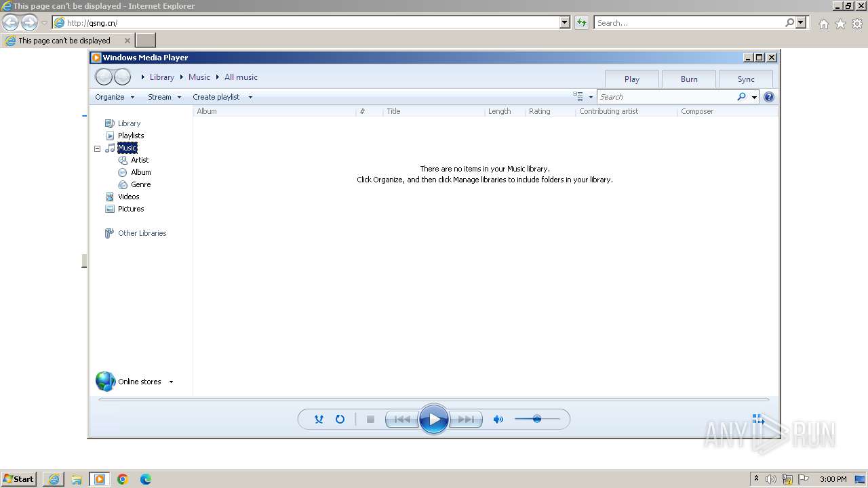Open the IE search provider dropdown
The height and width of the screenshot is (488, 868).
tap(802, 23)
